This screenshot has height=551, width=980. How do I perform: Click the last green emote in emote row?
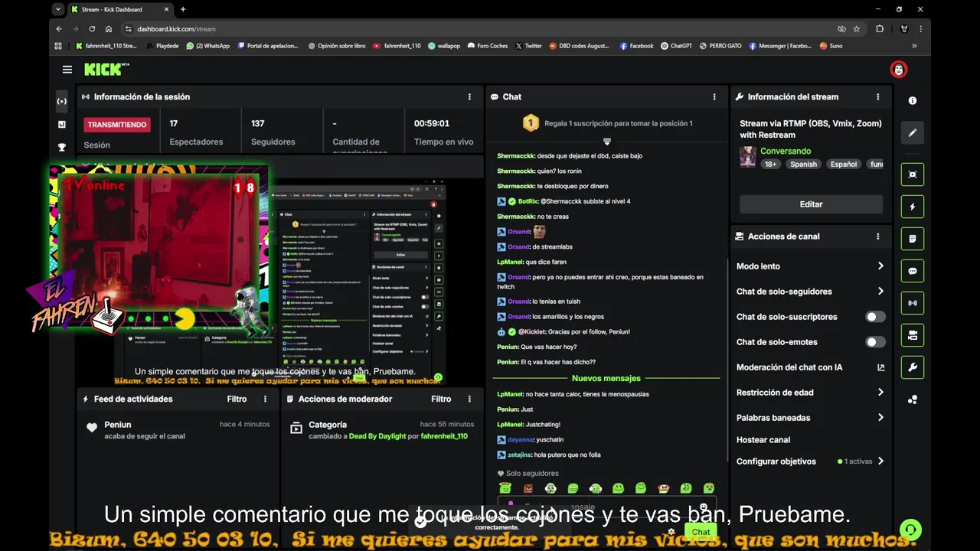coord(709,488)
